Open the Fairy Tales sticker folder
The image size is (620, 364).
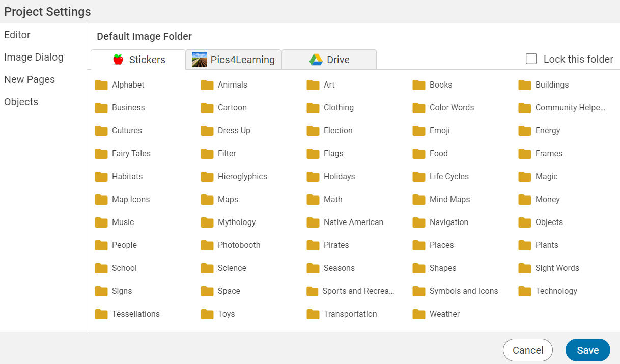pos(130,153)
